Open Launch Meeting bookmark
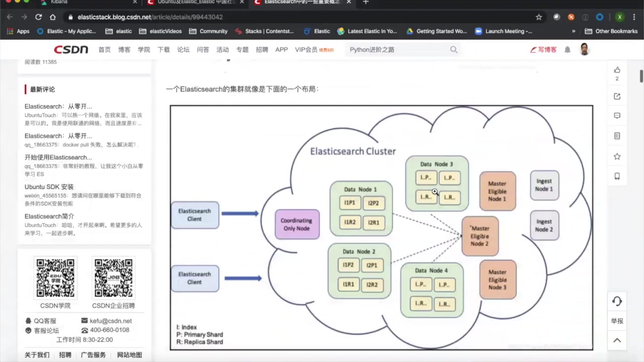Viewport: 644px width, 362px height. click(x=504, y=31)
